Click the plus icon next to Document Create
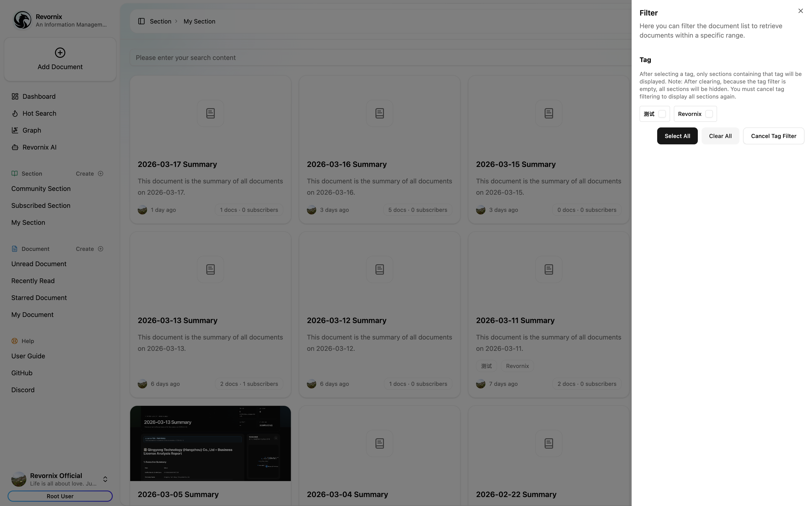Screen dimensions: 812x506 click(x=100, y=249)
